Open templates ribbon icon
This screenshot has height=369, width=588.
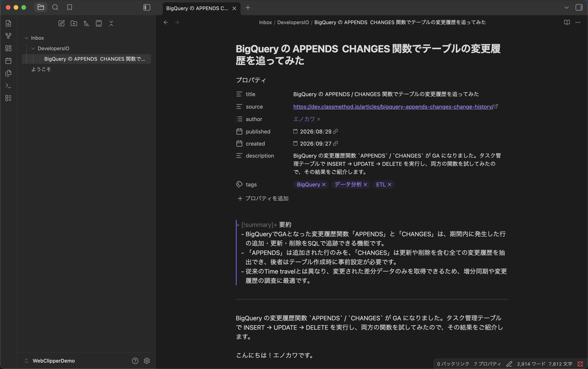[x=8, y=73]
